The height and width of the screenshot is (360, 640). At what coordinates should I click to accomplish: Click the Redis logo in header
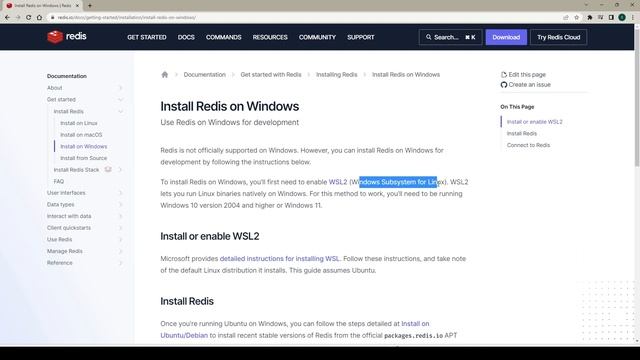[67, 37]
